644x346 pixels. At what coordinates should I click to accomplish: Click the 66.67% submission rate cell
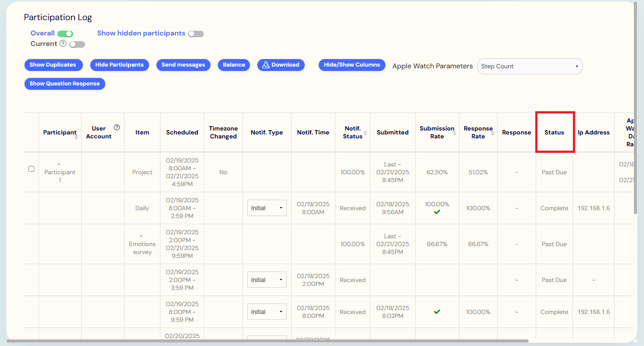coord(437,244)
